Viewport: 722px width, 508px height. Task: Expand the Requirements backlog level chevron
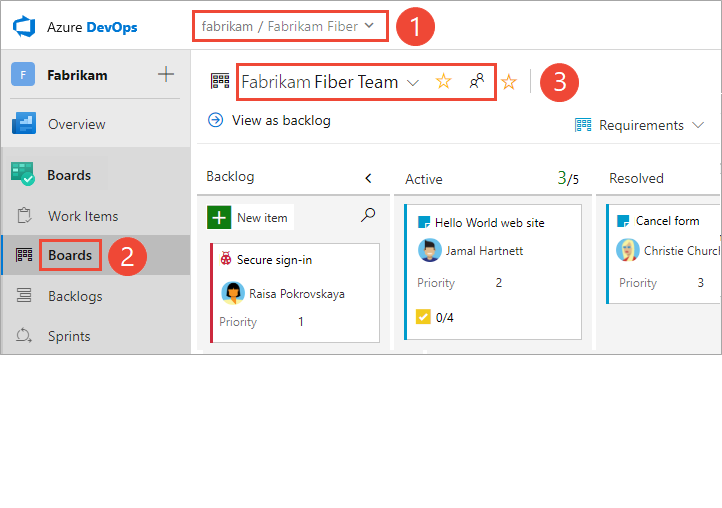click(698, 125)
